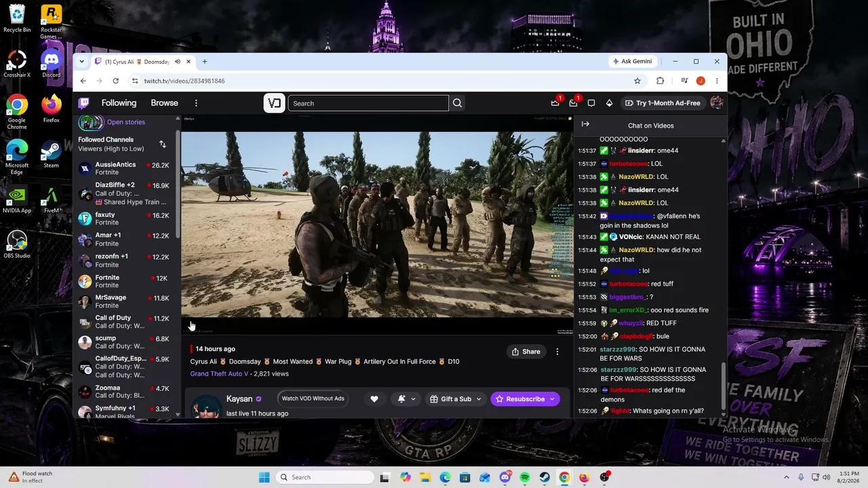Click the Twitch search field

click(x=368, y=103)
